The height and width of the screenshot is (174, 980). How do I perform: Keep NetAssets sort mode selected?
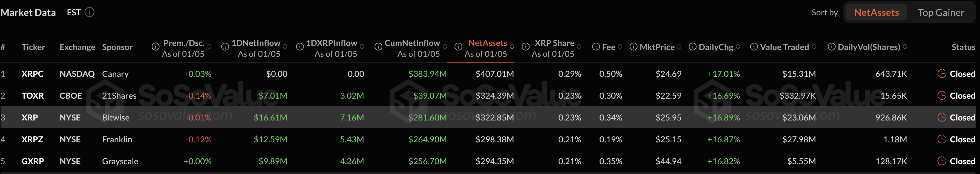(876, 12)
